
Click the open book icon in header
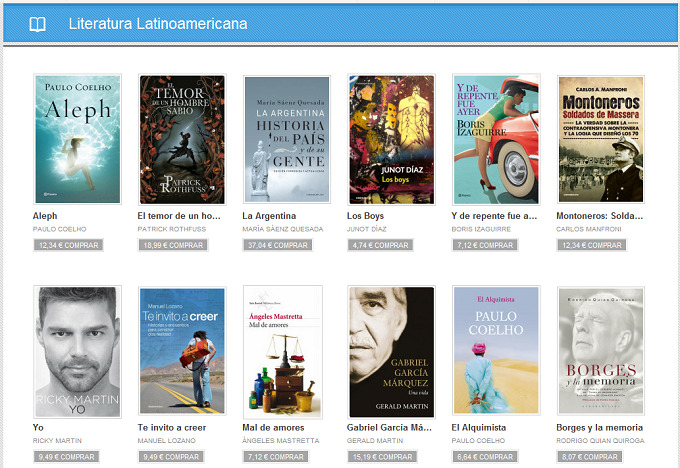click(37, 24)
